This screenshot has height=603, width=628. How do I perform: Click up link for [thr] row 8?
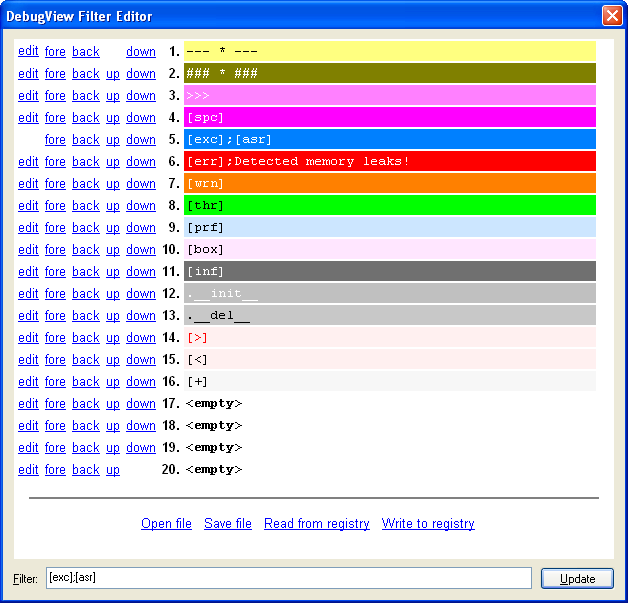[x=113, y=205]
